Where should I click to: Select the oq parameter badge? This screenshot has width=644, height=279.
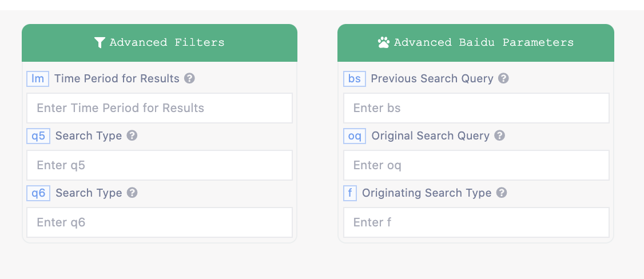tap(355, 135)
